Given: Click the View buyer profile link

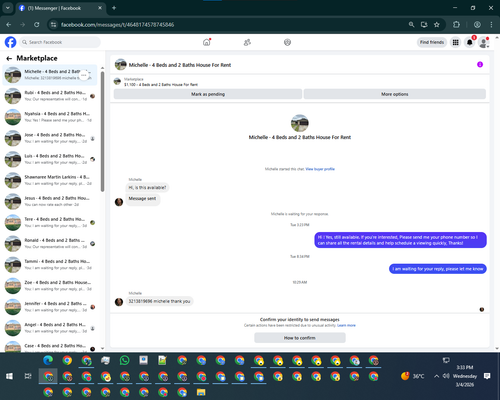Looking at the screenshot, I should (x=320, y=169).
